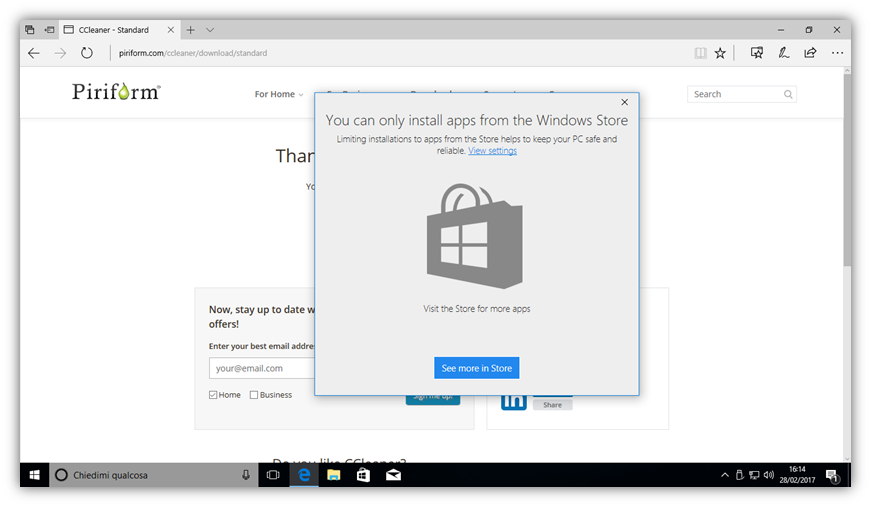Open the View settings link
871x507 pixels.
click(492, 151)
